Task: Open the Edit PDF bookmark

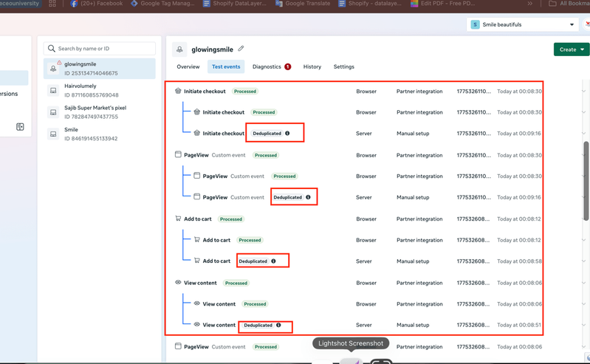Action: [x=442, y=4]
